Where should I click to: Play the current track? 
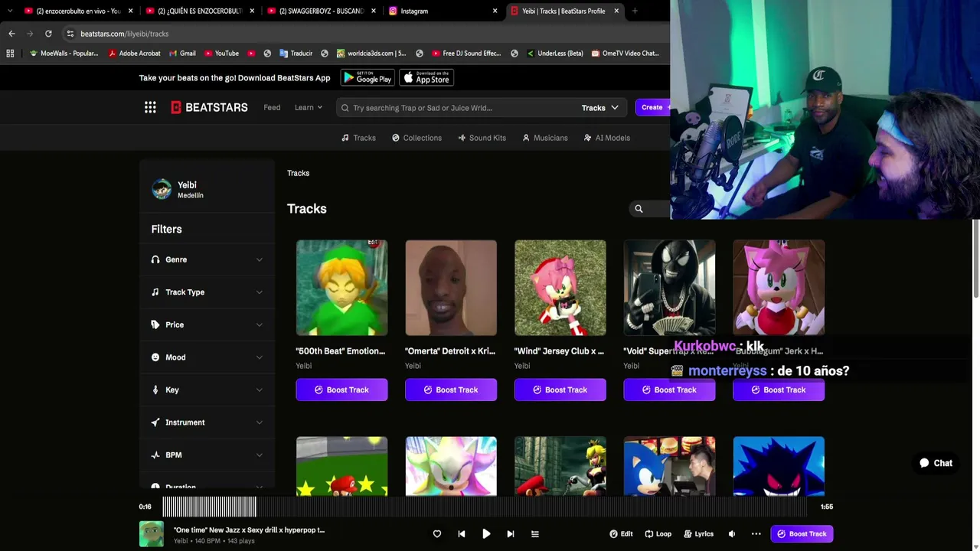[486, 534]
